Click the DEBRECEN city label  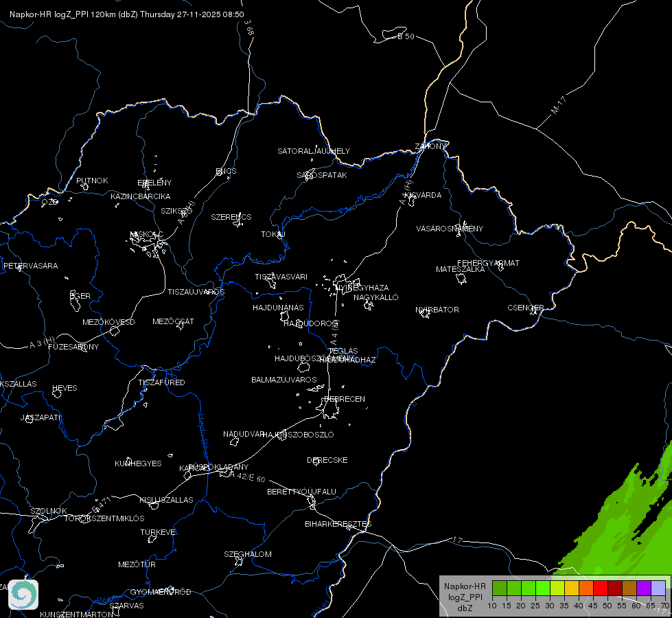coord(345,399)
